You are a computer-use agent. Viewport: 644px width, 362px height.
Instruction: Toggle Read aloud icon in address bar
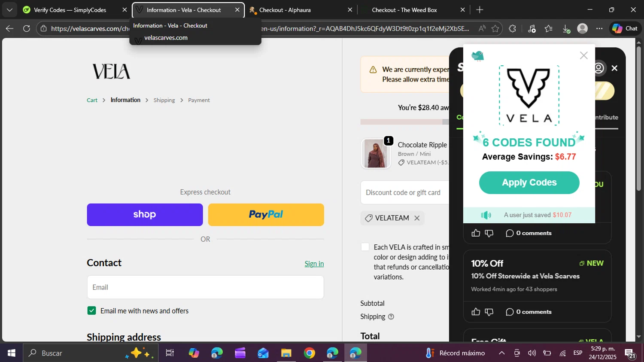point(482,29)
